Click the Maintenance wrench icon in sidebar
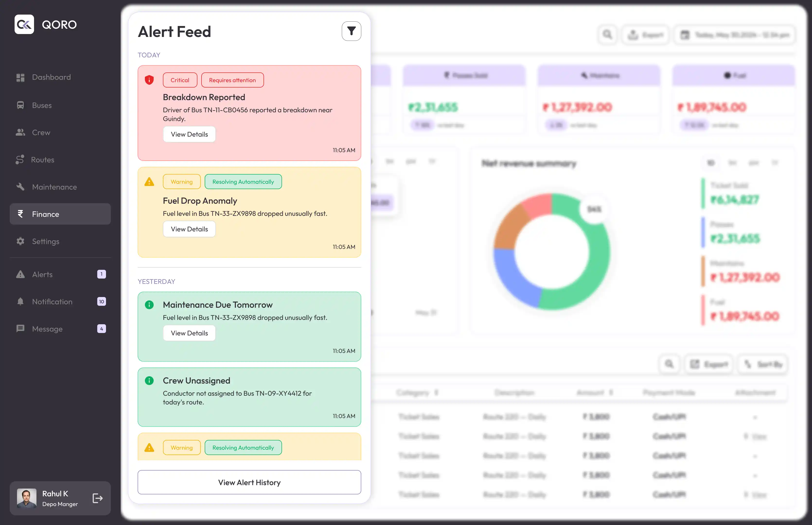 point(20,186)
